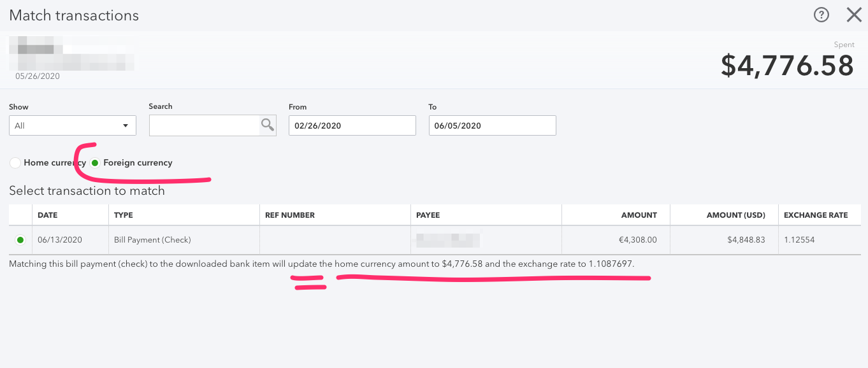The width and height of the screenshot is (868, 368).
Task: Click the To date field showing 06/05/2020
Action: 492,125
